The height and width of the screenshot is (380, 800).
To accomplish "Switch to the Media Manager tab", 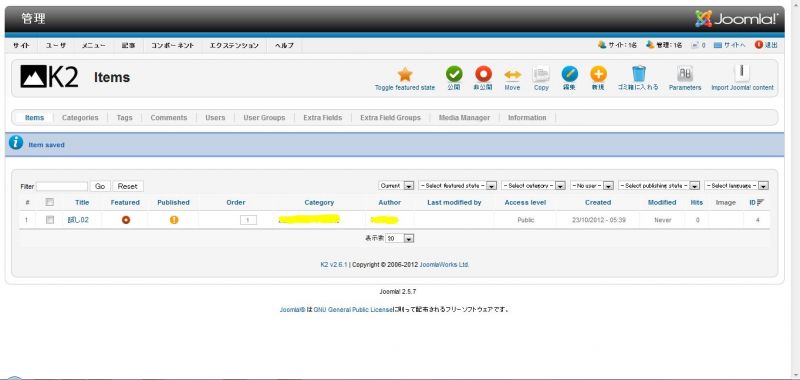I will (464, 117).
